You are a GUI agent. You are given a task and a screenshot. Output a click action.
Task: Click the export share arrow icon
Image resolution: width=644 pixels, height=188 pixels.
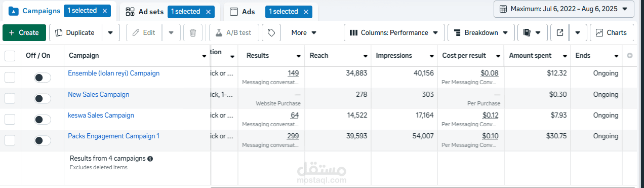point(560,32)
